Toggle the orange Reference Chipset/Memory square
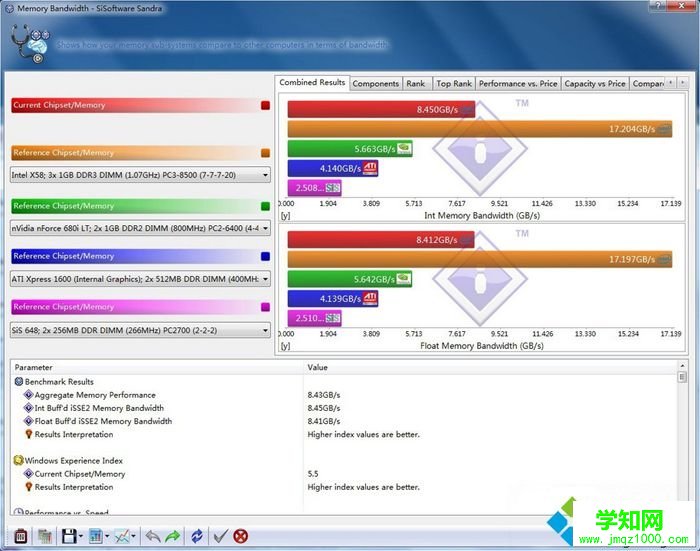The width and height of the screenshot is (700, 551). (265, 153)
